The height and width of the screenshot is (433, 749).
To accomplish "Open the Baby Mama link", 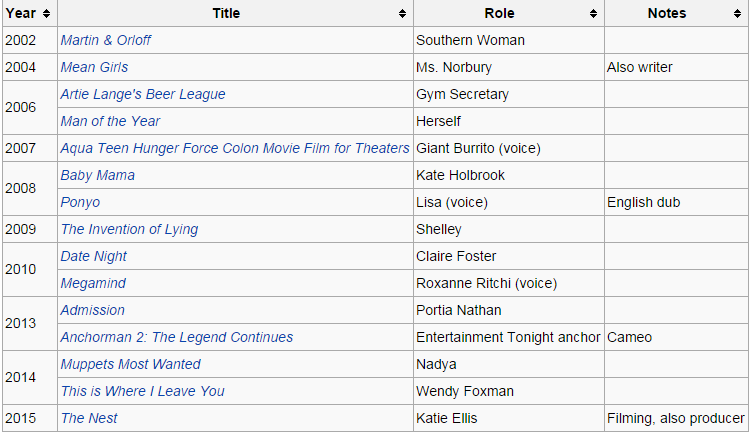I will pyautogui.click(x=97, y=175).
